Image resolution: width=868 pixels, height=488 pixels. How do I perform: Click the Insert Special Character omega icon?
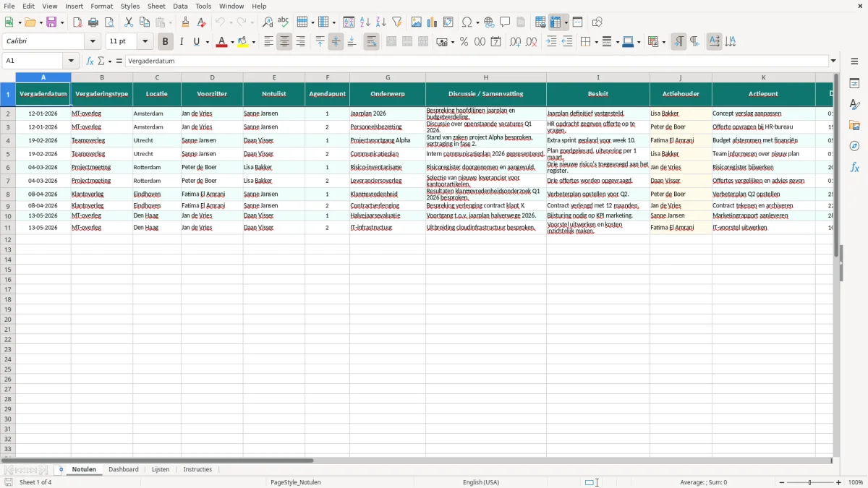coord(467,22)
